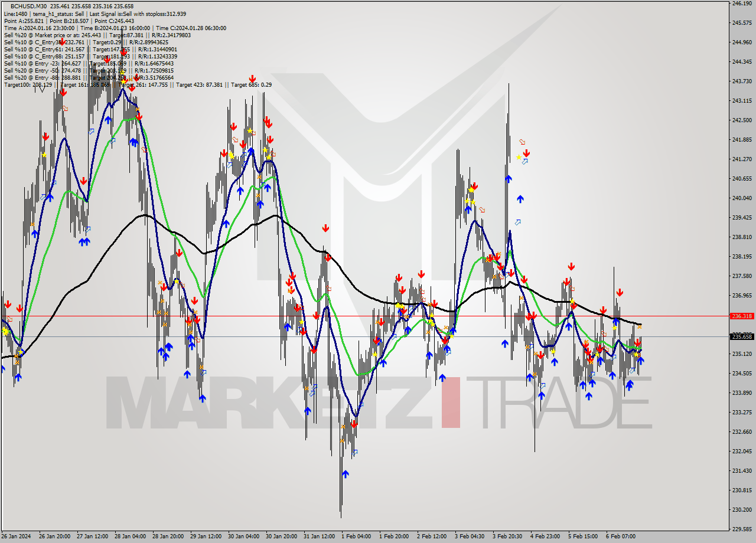Click the 244.345 price axis label
The height and width of the screenshot is (543, 756).
(742, 62)
